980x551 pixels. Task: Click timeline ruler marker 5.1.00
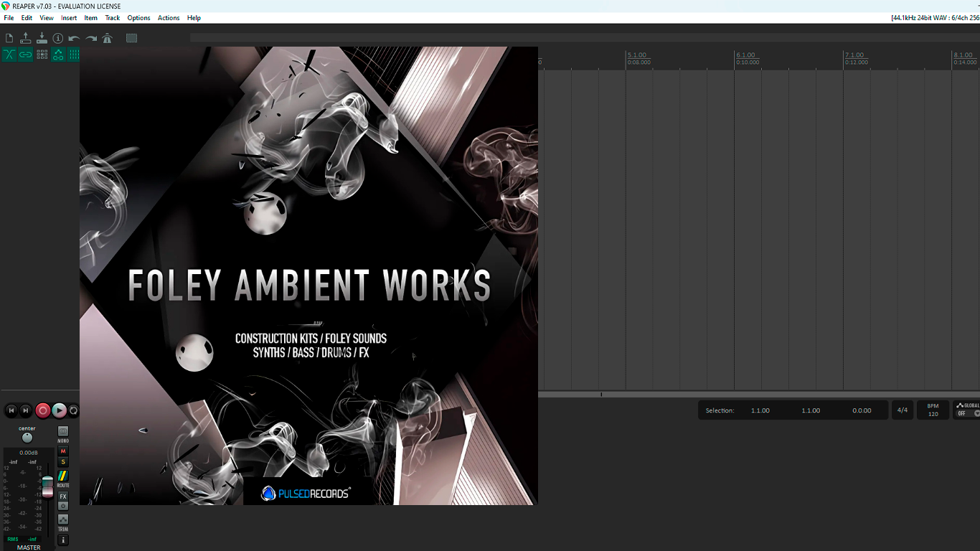point(637,55)
